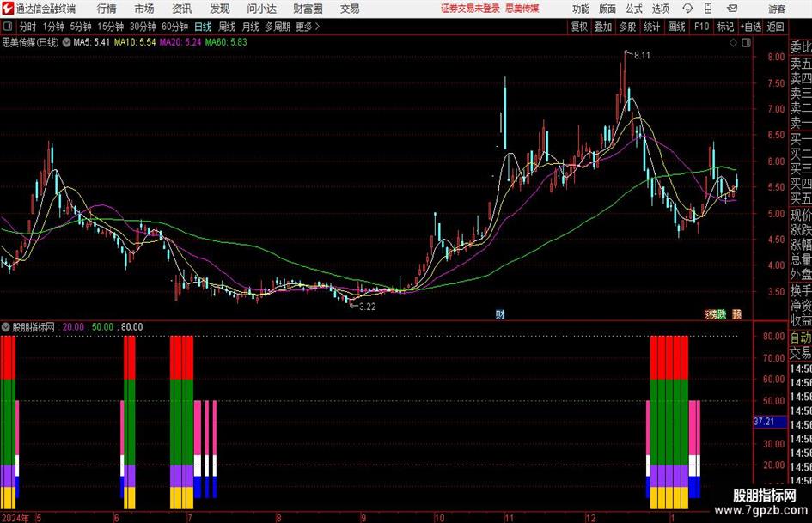Image resolution: width=812 pixels, height=523 pixels.
Task: Open the 资讯 menu
Action: (182, 9)
